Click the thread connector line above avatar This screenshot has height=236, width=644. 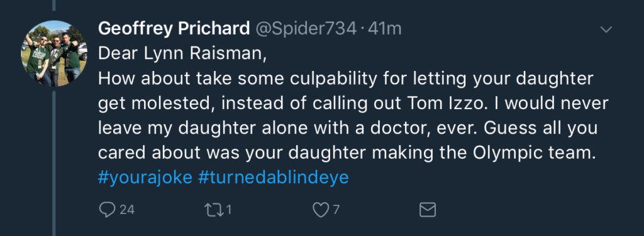click(x=54, y=5)
